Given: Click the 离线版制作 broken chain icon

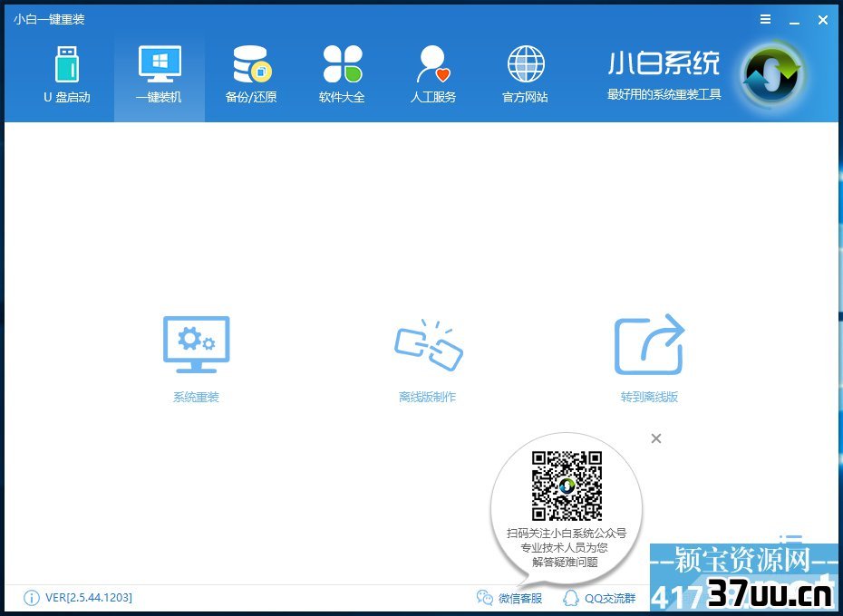Looking at the screenshot, I should tap(428, 344).
